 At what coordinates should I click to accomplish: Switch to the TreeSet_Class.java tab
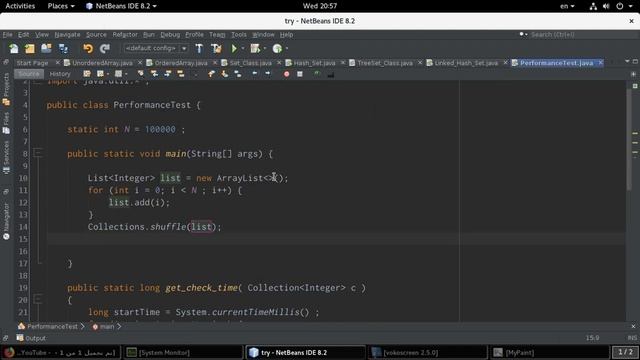(x=385, y=63)
